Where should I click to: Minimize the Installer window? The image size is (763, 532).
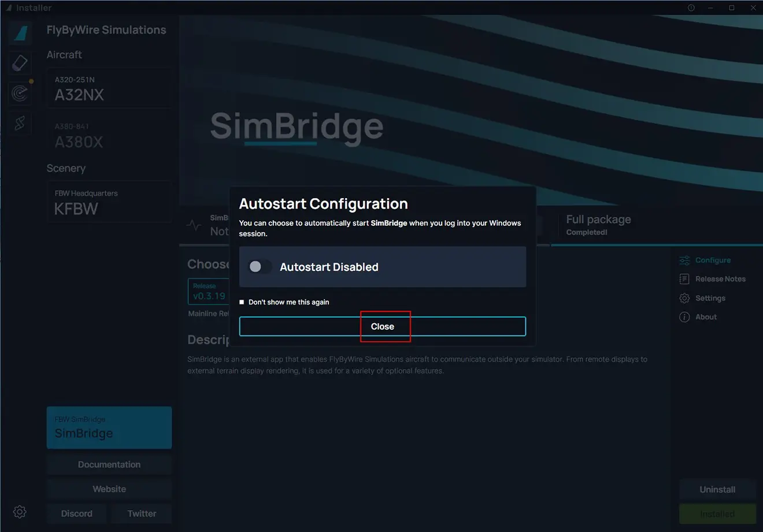point(710,8)
